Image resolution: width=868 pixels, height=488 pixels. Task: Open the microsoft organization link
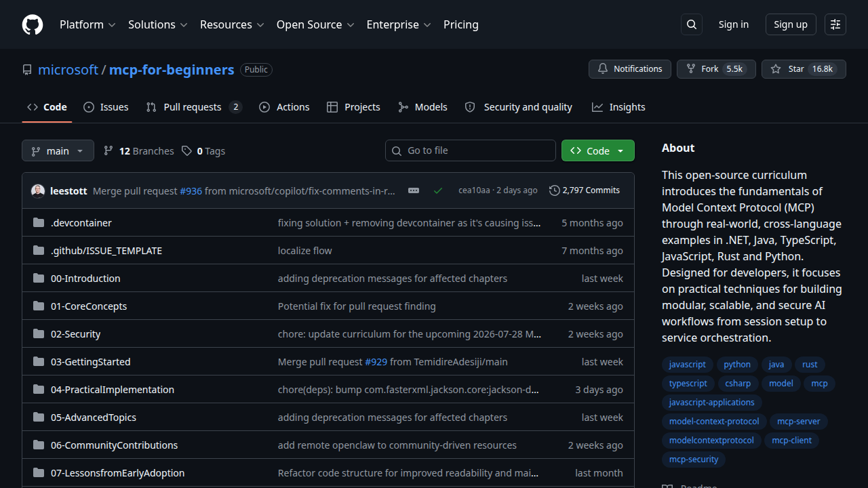[x=68, y=70]
